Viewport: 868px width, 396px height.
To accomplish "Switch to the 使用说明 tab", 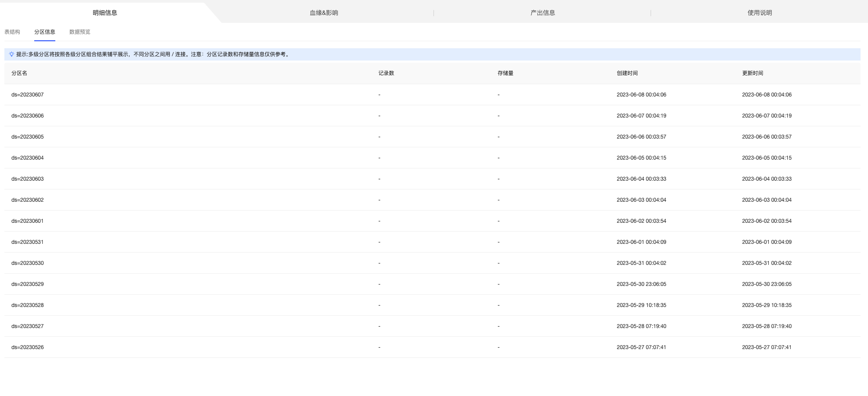I will tap(760, 13).
